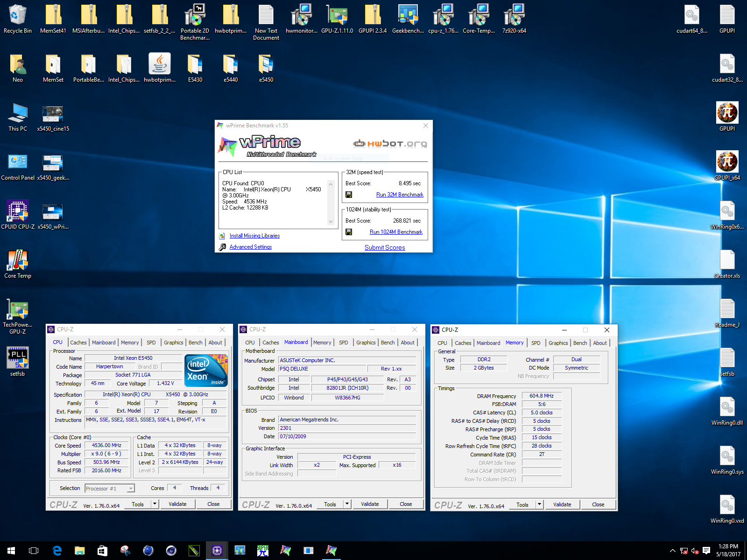Click the Windows Start button
The width and height of the screenshot is (747, 560).
(x=11, y=551)
